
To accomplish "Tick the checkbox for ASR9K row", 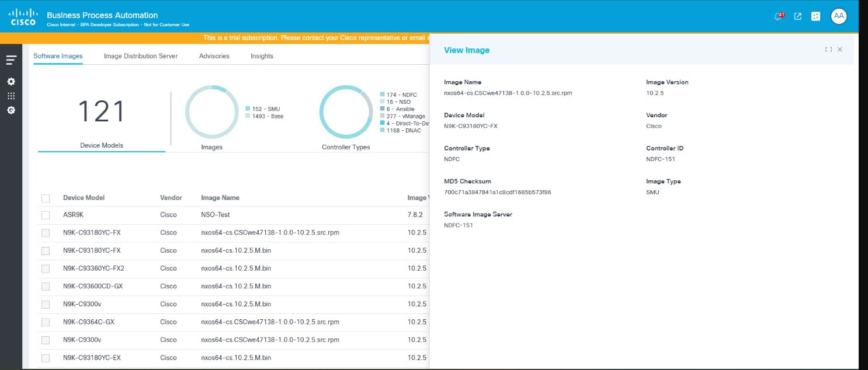I will 46,215.
